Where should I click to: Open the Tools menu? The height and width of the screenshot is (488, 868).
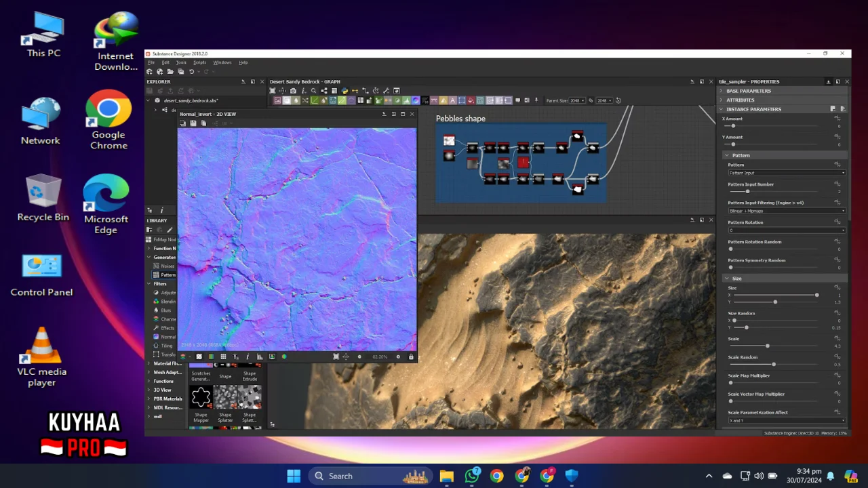[181, 62]
